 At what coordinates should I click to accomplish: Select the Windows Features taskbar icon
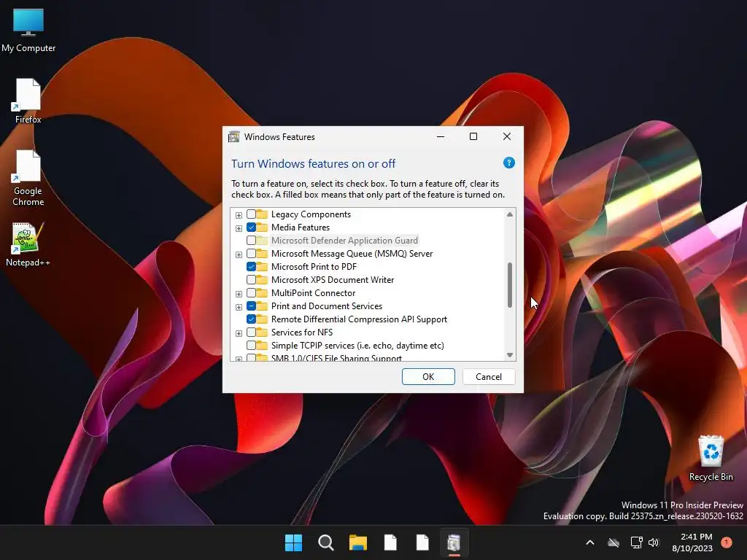coord(454,542)
